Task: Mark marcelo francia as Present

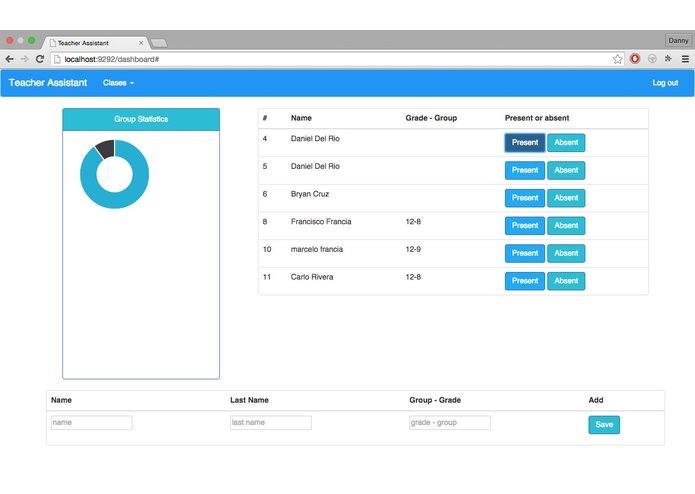Action: pos(525,253)
